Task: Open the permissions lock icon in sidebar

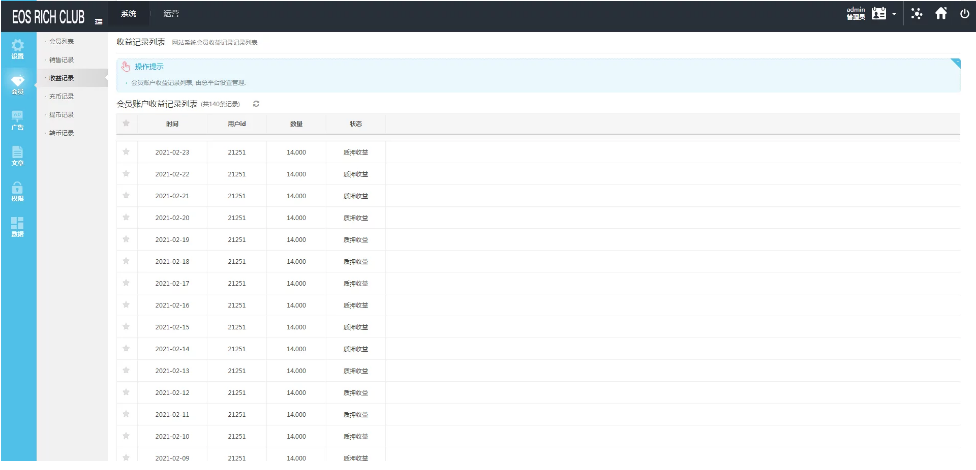Action: pyautogui.click(x=17, y=190)
